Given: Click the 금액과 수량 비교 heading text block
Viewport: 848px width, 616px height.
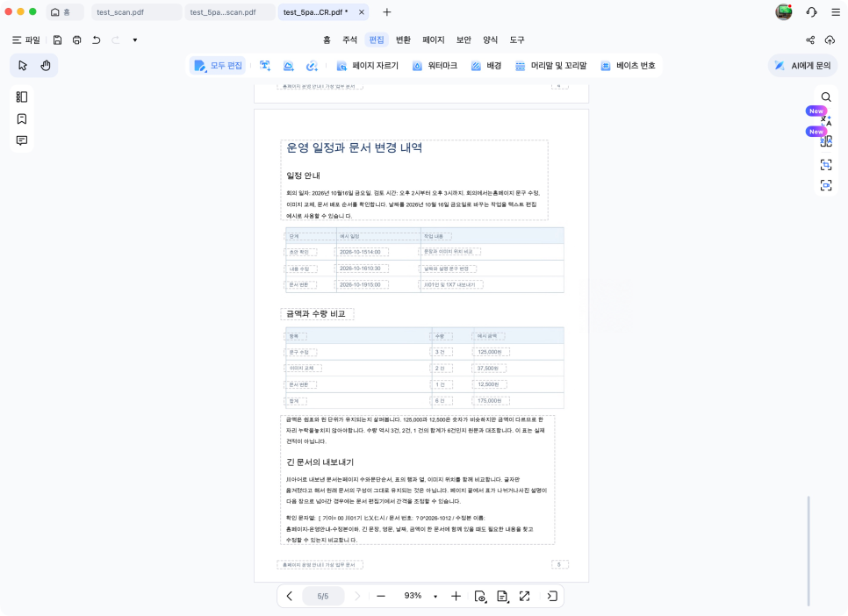Looking at the screenshot, I should pos(316,313).
